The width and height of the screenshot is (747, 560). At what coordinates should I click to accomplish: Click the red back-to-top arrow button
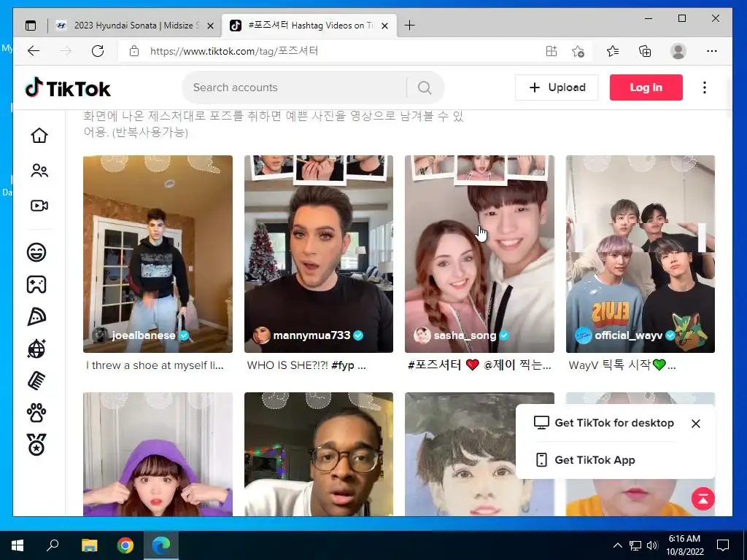coord(703,499)
